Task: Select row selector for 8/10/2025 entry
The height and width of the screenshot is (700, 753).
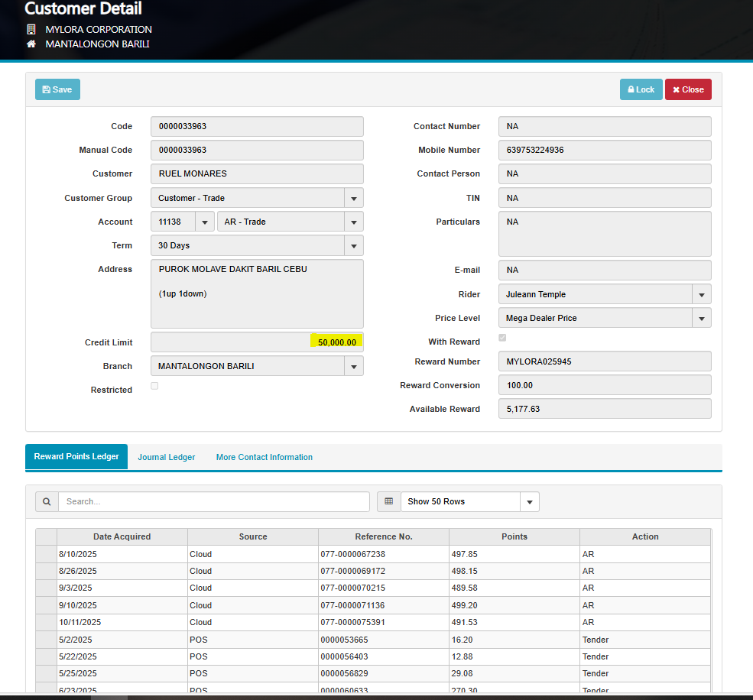Action: coord(46,554)
